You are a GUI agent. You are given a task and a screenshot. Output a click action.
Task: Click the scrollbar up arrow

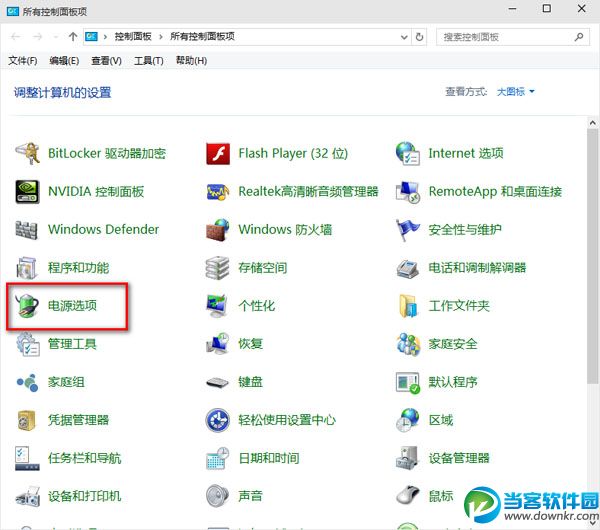[x=593, y=123]
